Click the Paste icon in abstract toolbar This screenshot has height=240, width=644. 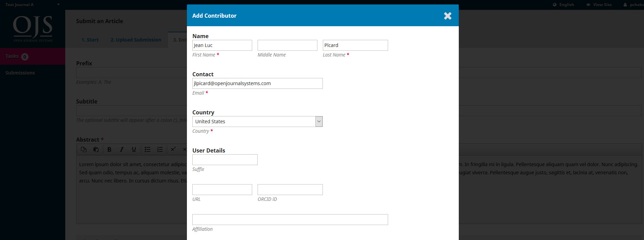[x=96, y=149]
